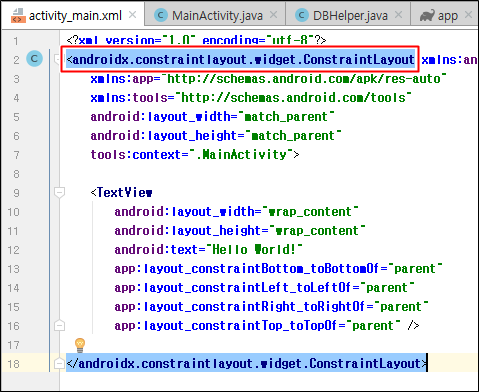Collapse the TextView fold marker on line 9
This screenshot has height=392, width=479.
click(x=59, y=192)
